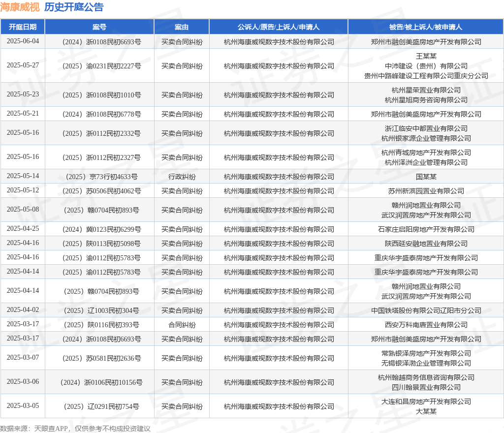Click the 案号 column header
Viewport: 504px width, 433px height.
(99, 27)
